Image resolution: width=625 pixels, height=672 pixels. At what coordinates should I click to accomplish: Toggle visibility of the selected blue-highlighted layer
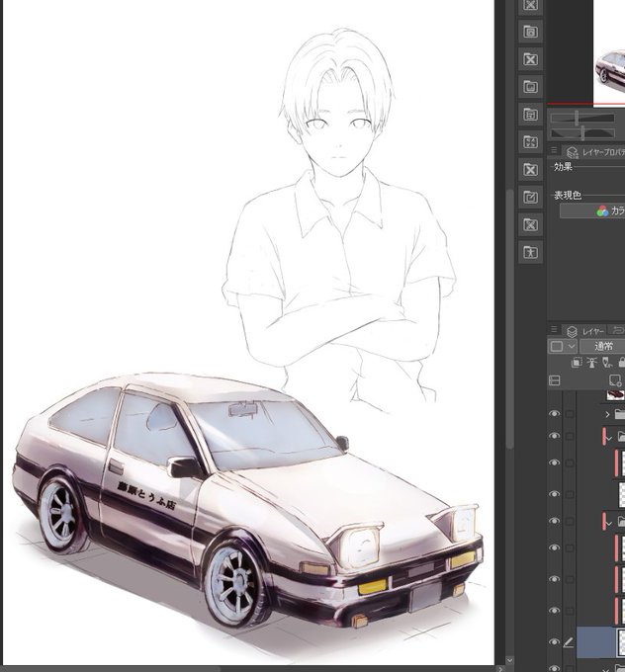pos(554,642)
